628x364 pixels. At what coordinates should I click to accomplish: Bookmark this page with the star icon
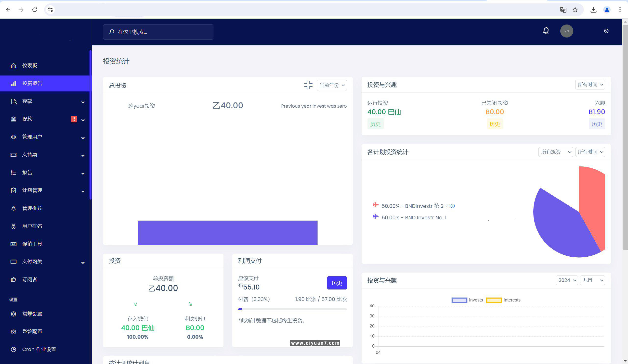point(575,10)
